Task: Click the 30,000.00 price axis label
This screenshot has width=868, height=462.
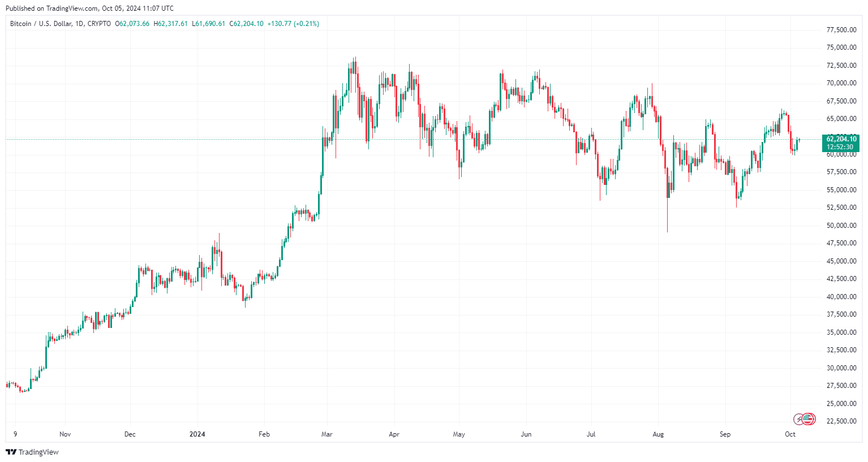Action: (841, 368)
